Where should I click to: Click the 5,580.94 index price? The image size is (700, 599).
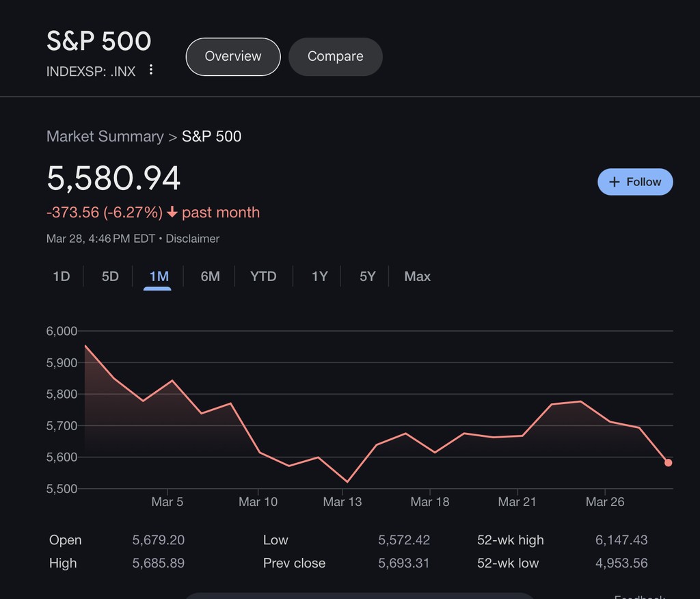point(113,178)
